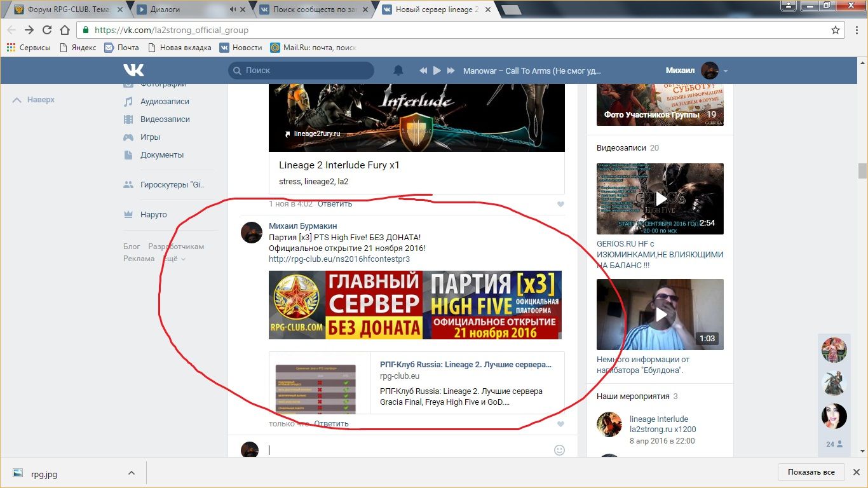
Task: Click Показать все downloads button
Action: [811, 472]
